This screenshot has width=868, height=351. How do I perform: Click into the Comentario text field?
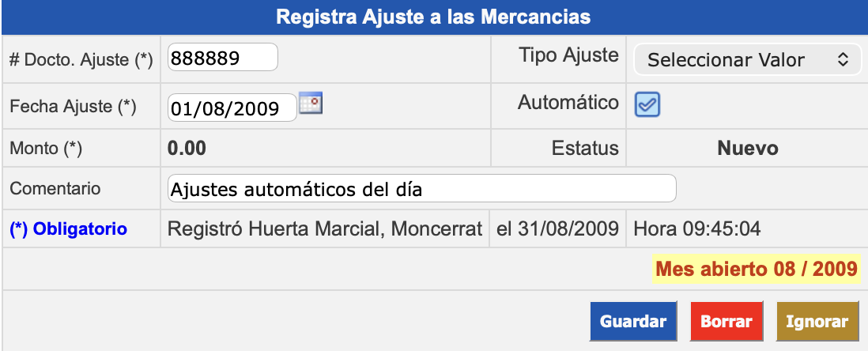422,189
